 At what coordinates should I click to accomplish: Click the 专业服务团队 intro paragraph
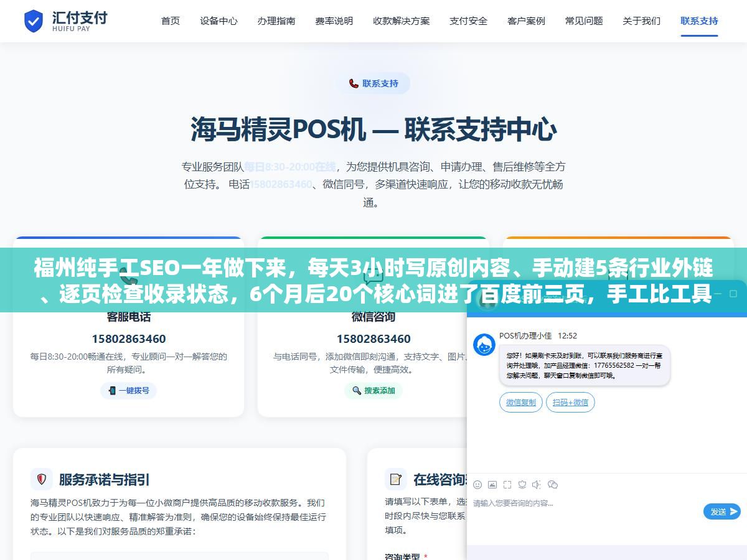click(x=374, y=184)
